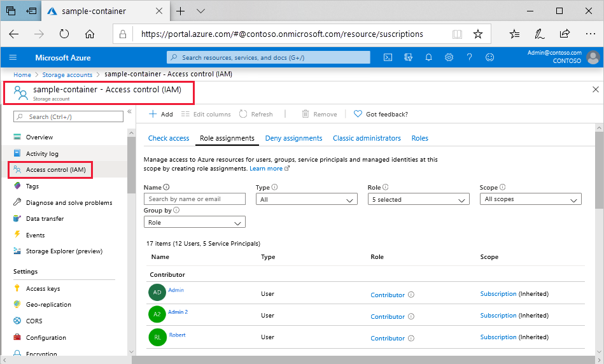Click the Add button in the toolbar

[160, 114]
